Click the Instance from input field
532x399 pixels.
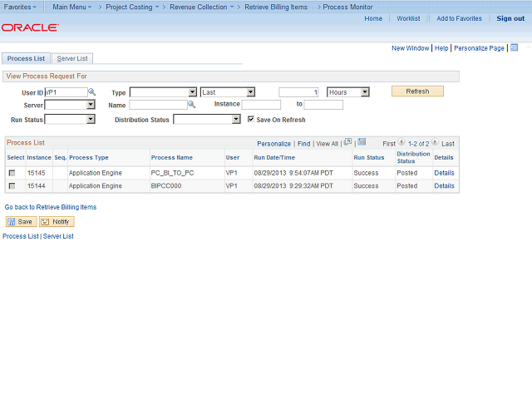(x=261, y=105)
